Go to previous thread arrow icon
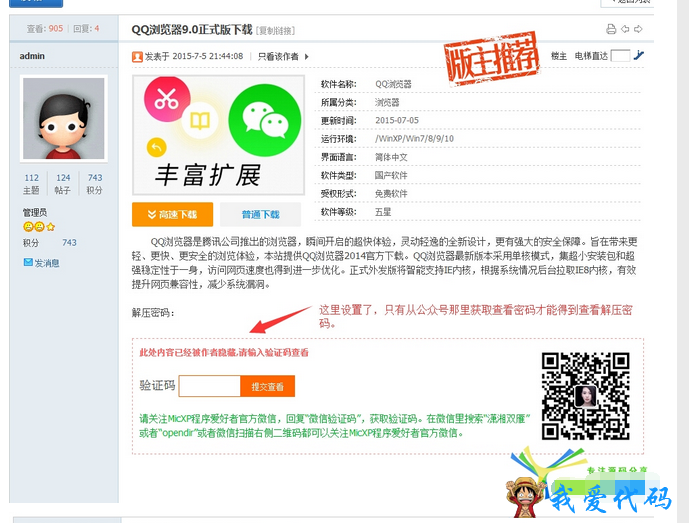Image resolution: width=689 pixels, height=523 pixels. [x=625, y=29]
